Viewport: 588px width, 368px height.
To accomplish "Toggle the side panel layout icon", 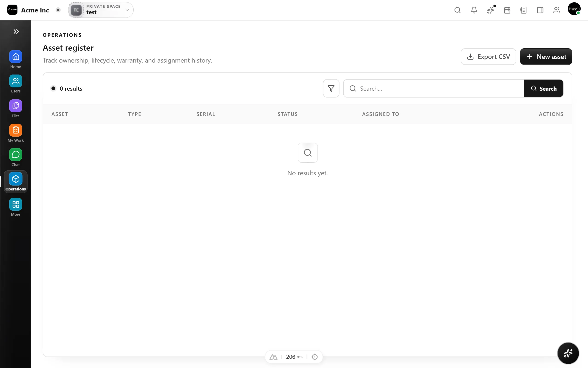I will tap(540, 10).
